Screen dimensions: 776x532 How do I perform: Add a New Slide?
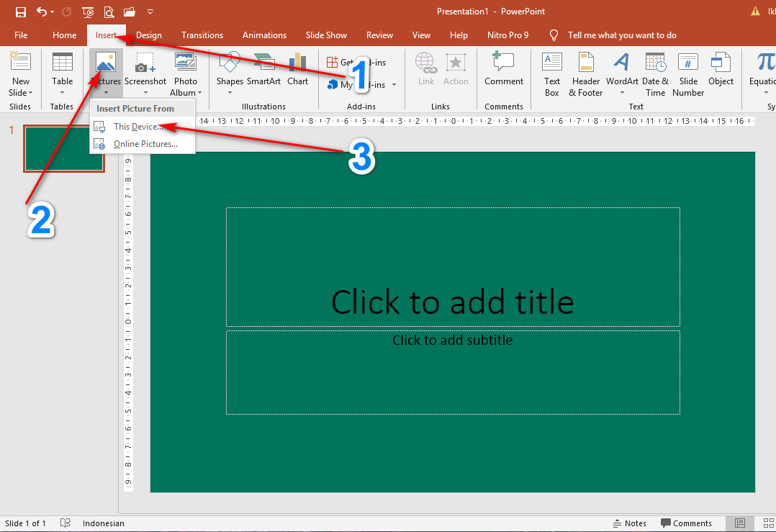(x=20, y=61)
